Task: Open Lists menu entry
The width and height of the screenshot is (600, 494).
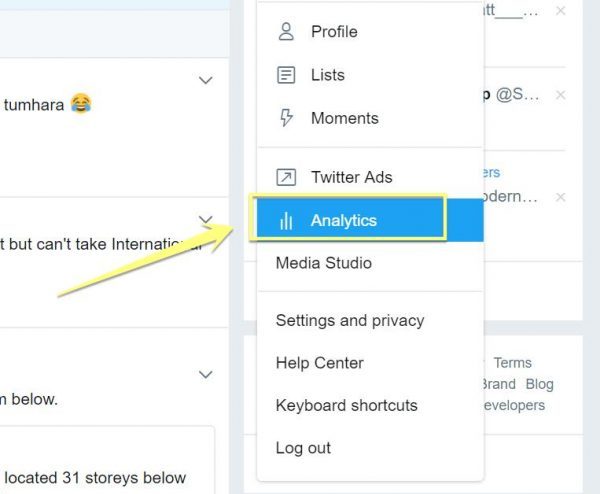Action: click(370, 75)
